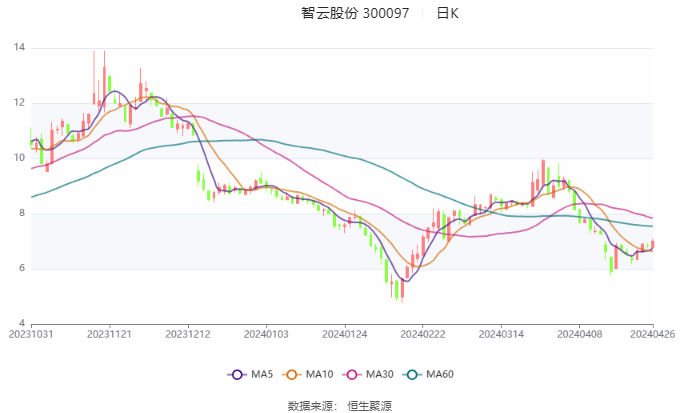This screenshot has width=680, height=413.
Task: Click the 数据来源: 恒生聚源 source text
Action: (340, 406)
